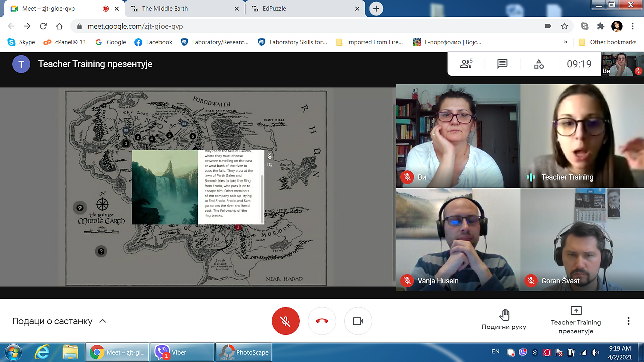Open the cPanel® 11 bookmark
The image size is (644, 362).
click(65, 42)
